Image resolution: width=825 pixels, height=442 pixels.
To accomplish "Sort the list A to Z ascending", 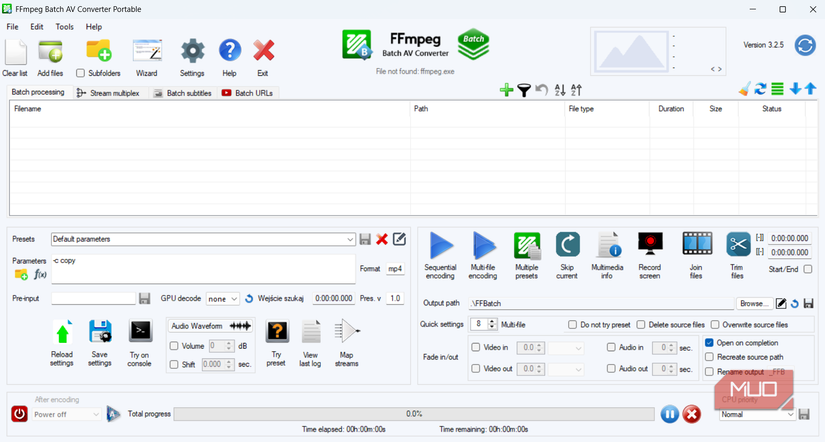I will [x=560, y=91].
